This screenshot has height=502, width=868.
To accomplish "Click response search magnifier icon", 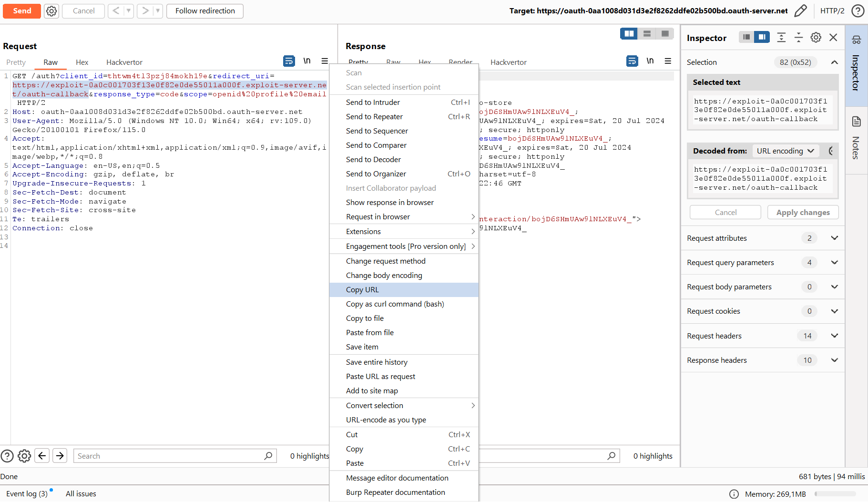I will pos(612,456).
